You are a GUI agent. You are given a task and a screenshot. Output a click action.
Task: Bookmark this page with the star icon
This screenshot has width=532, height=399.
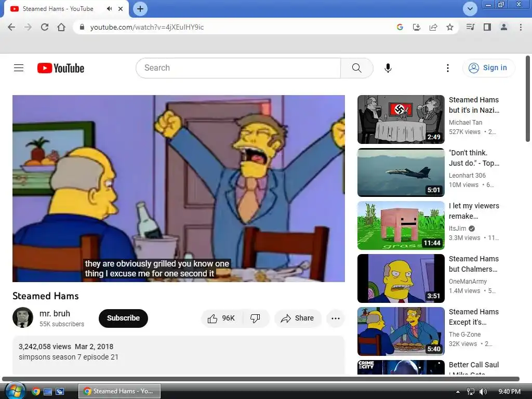[x=450, y=27]
